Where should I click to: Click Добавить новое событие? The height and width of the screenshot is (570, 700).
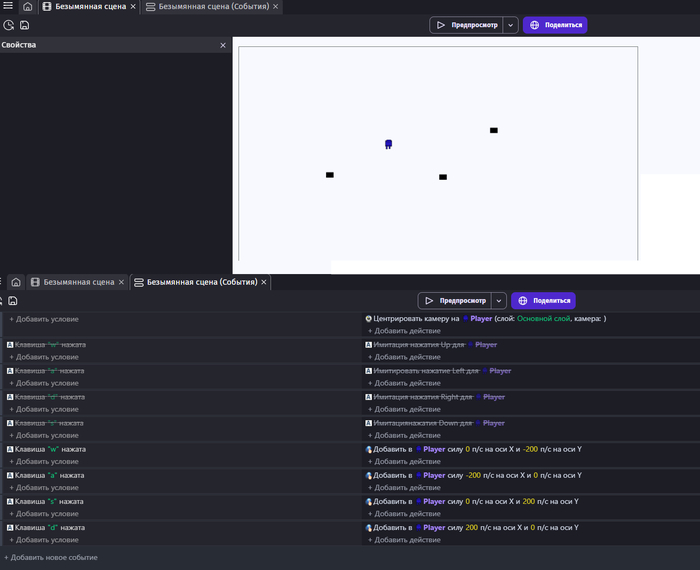pyautogui.click(x=51, y=558)
